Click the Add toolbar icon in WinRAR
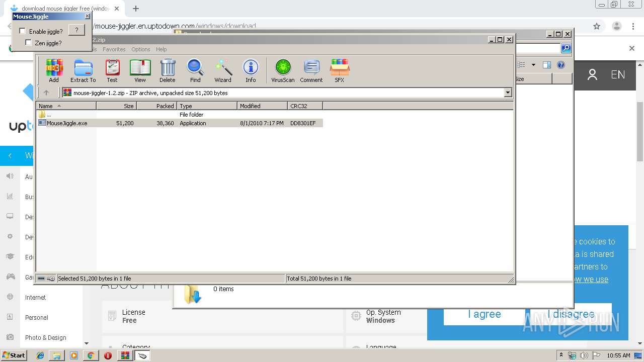 point(54,70)
